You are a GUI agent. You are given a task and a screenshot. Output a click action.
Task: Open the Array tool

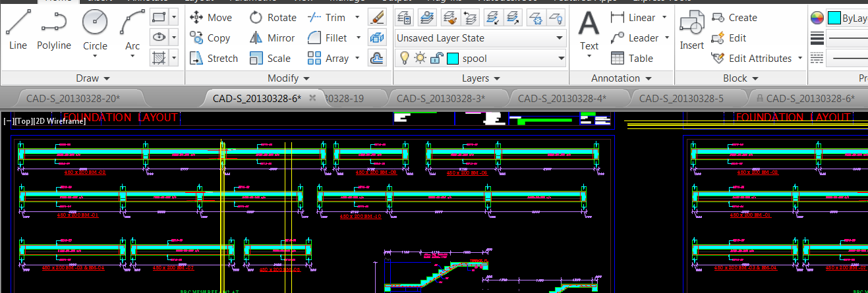click(x=328, y=59)
